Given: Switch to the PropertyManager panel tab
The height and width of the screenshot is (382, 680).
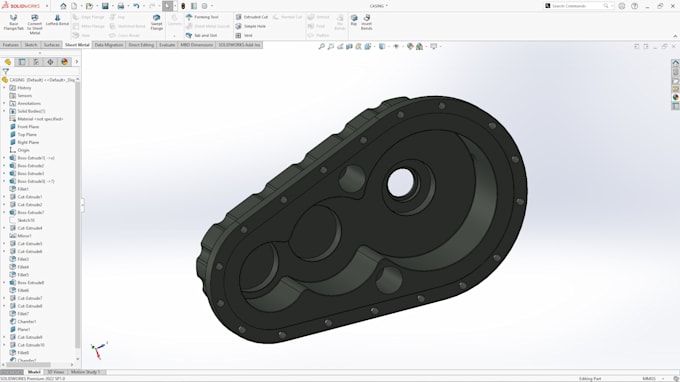Looking at the screenshot, I should point(22,62).
